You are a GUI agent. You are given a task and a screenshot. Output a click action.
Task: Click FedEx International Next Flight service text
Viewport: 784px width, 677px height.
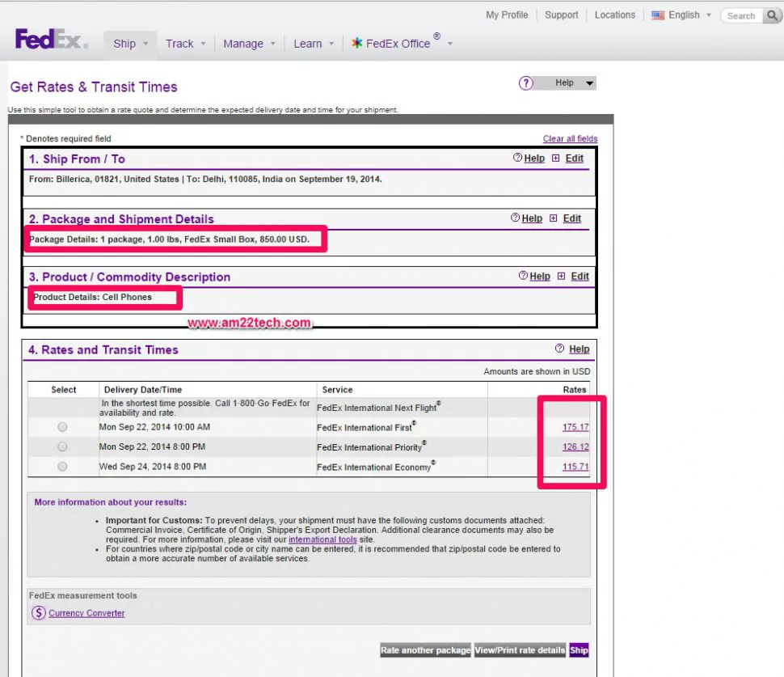coord(378,408)
